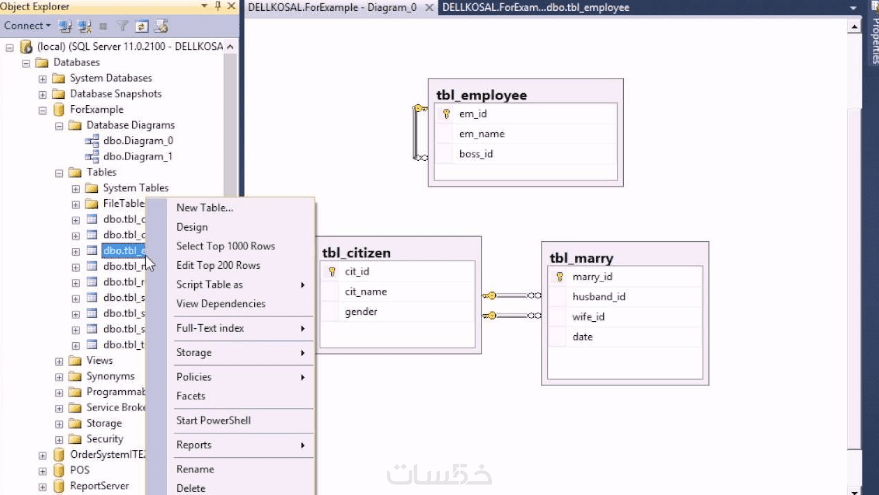Select husband_id column in tbl_marry
The height and width of the screenshot is (495, 879).
tap(599, 297)
